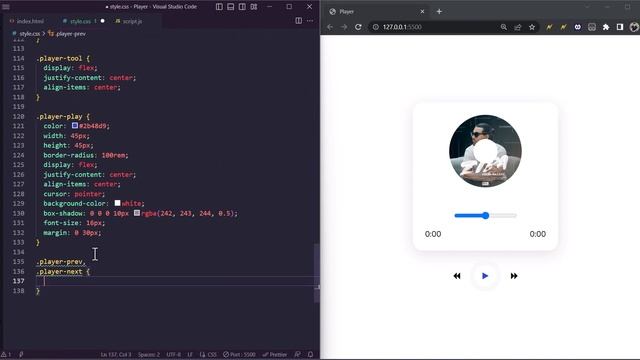Open Customize Layout icon in VS Code
The height and width of the screenshot is (360, 640).
[x=254, y=7]
